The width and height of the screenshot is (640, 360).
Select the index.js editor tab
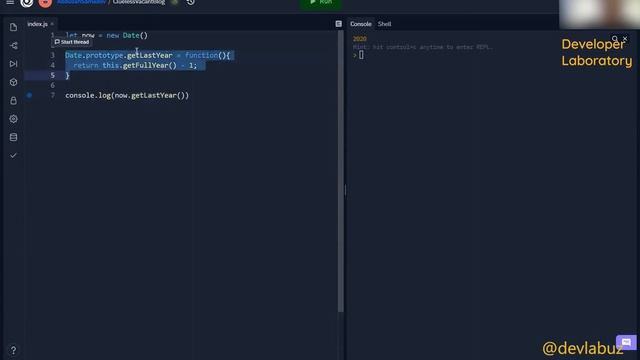37,24
